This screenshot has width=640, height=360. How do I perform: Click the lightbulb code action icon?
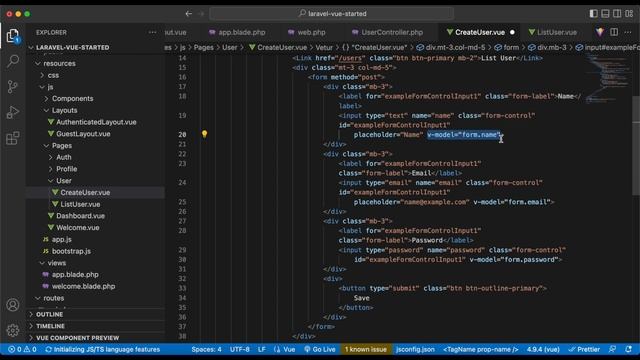(204, 134)
